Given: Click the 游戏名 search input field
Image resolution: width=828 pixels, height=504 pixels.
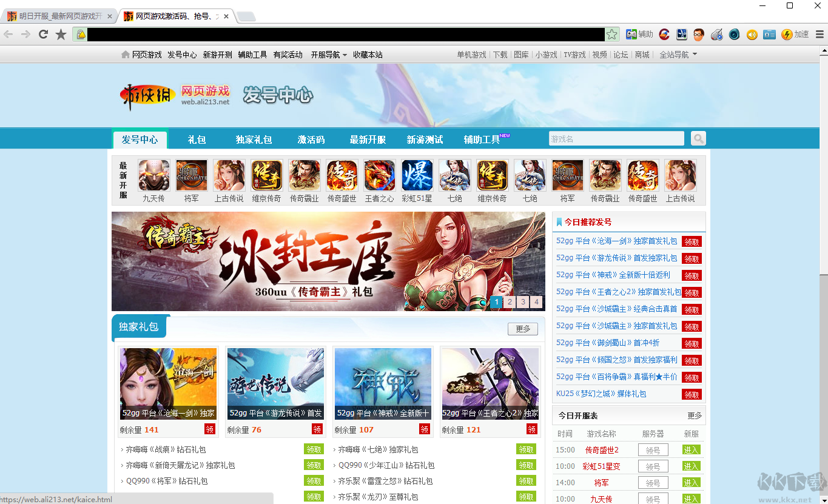Looking at the screenshot, I should [x=616, y=139].
